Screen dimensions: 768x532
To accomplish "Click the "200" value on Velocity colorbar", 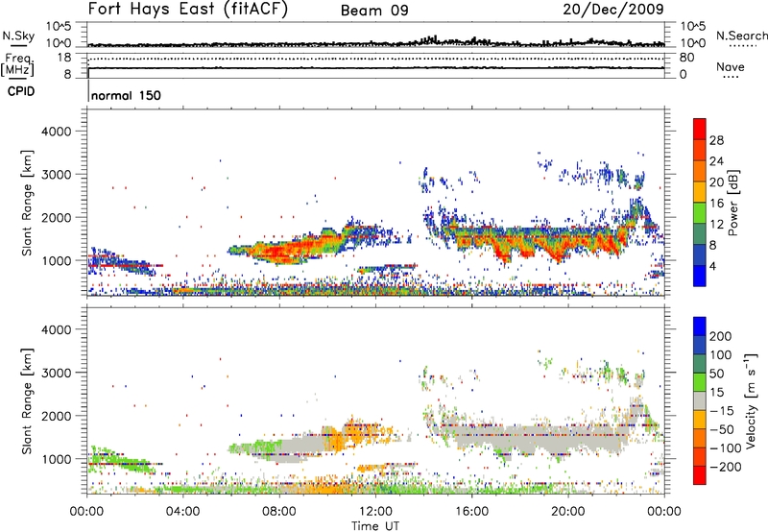I will pyautogui.click(x=721, y=336).
